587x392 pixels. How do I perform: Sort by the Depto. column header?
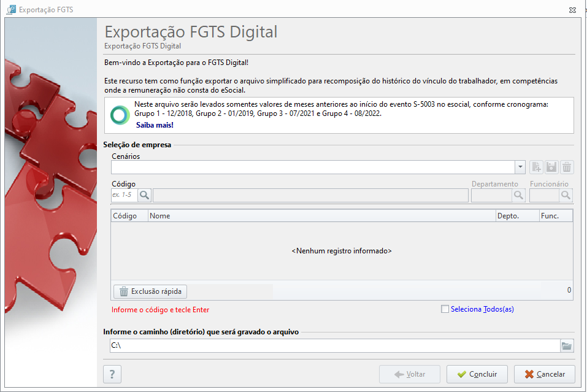point(517,216)
